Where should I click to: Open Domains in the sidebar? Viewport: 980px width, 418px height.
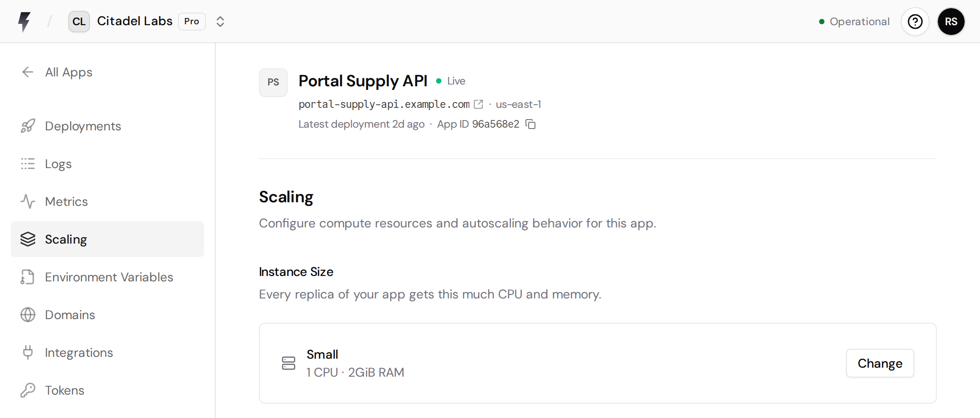(x=107, y=315)
